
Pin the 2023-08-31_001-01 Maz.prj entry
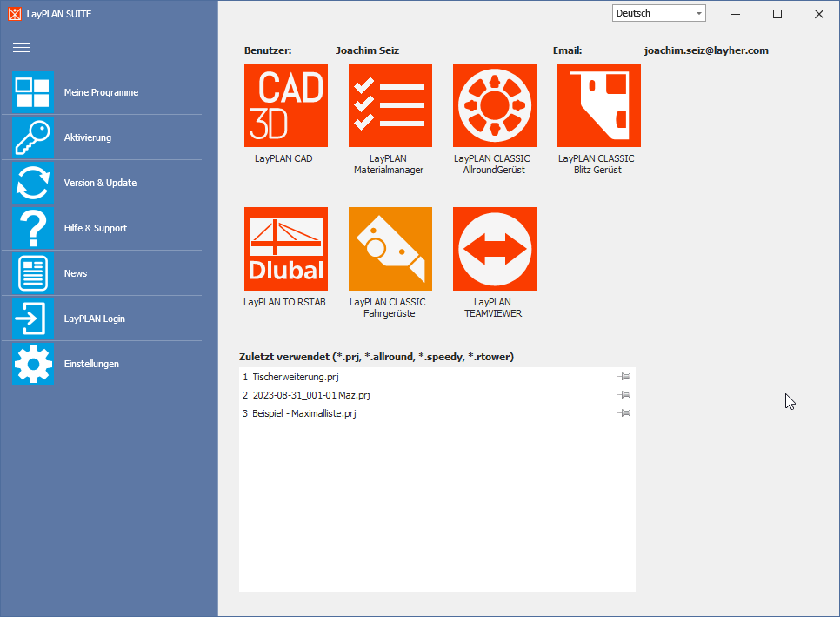(x=624, y=395)
